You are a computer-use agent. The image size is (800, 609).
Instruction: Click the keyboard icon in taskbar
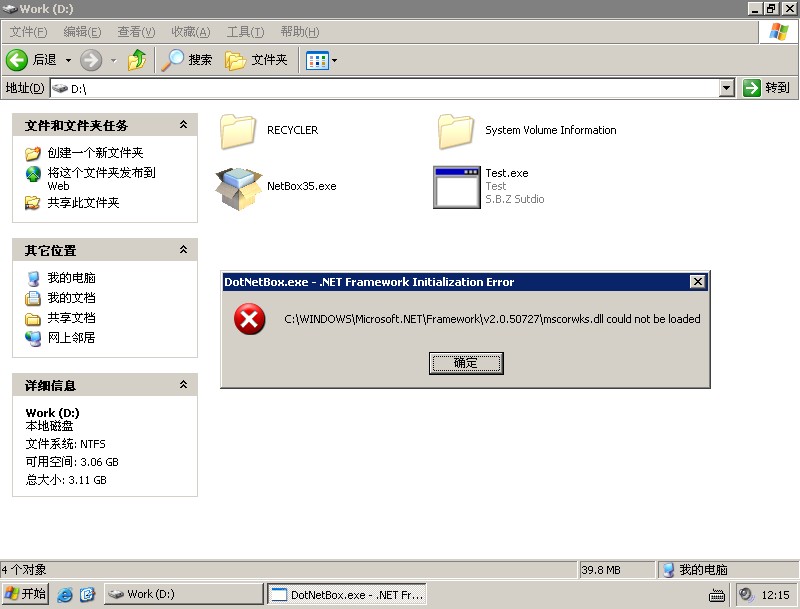coord(717,595)
